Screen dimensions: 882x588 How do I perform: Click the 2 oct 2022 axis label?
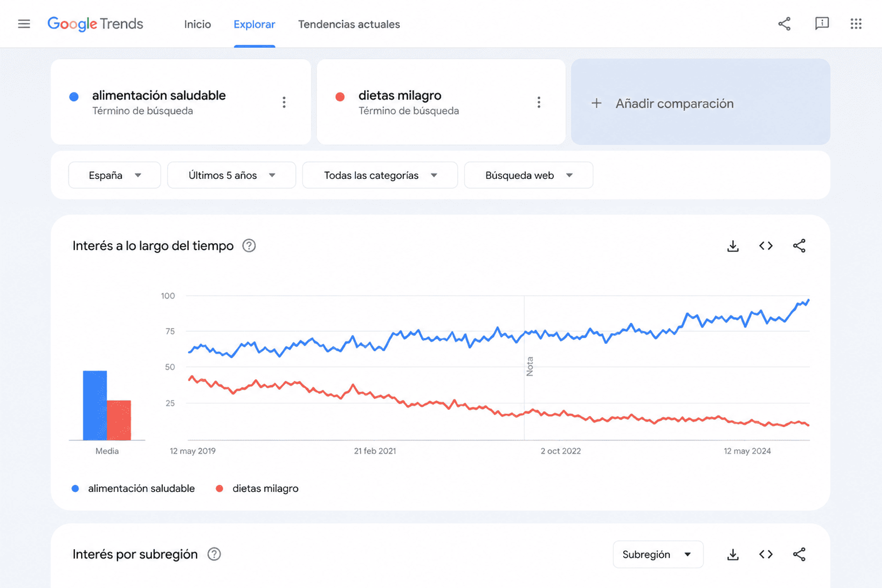click(x=560, y=451)
